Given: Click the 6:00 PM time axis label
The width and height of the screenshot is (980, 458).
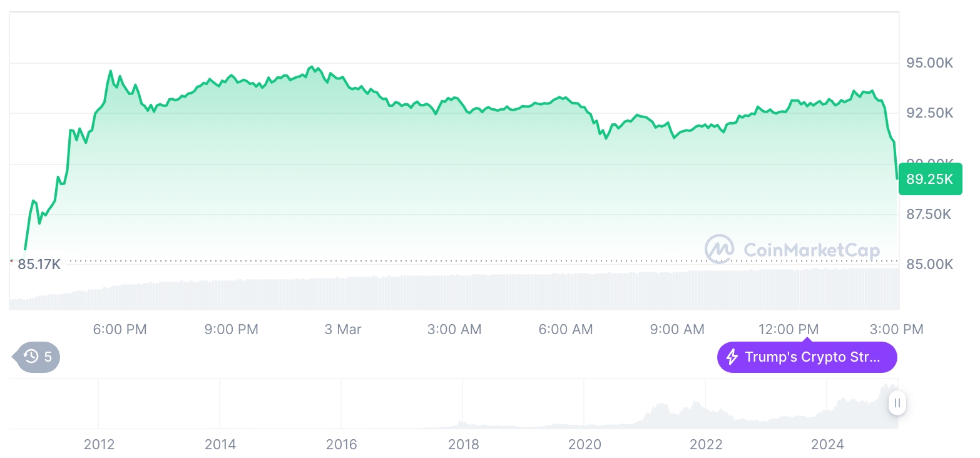Looking at the screenshot, I should pos(120,329).
